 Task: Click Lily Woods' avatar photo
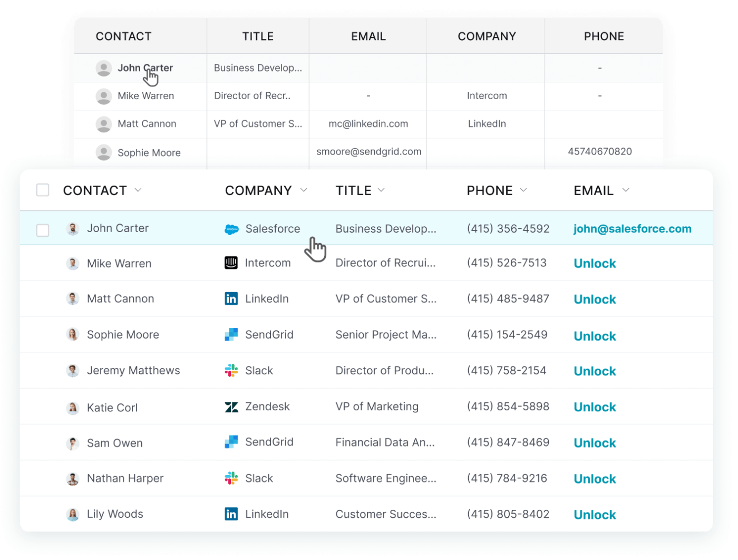(x=73, y=514)
